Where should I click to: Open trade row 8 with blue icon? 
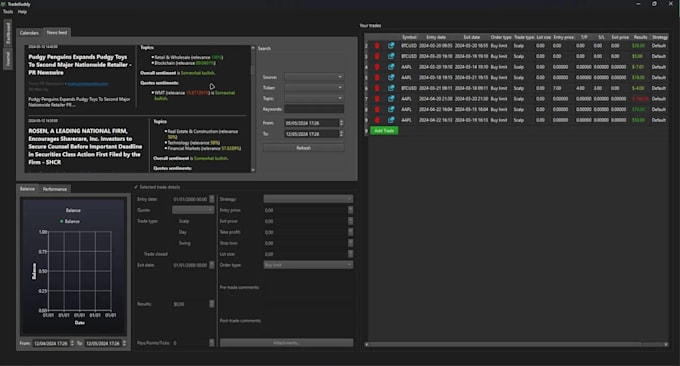click(391, 109)
